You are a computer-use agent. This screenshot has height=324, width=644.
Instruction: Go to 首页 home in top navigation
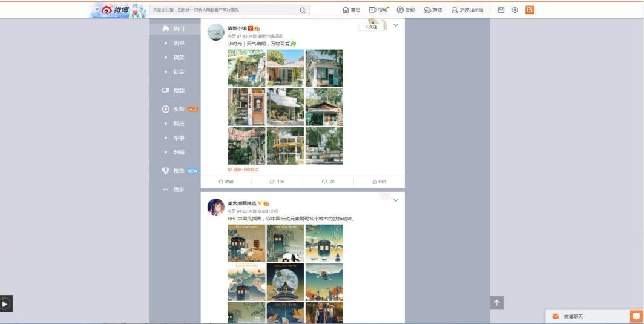351,10
